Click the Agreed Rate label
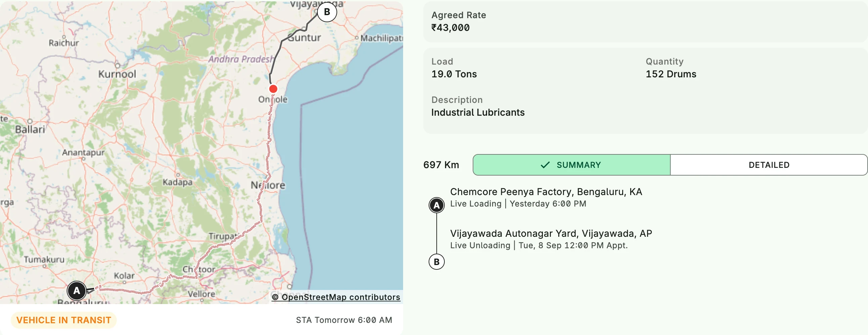This screenshot has width=868, height=335. pos(459,15)
